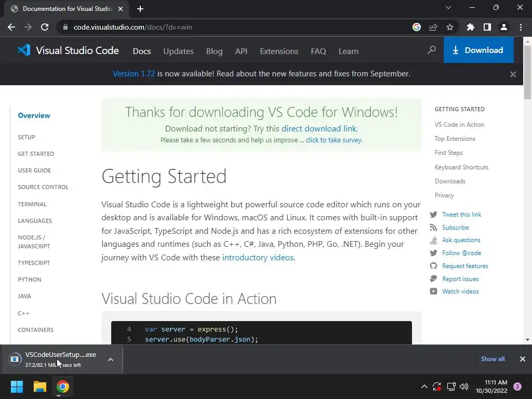Open the Chrome three-dot menu

[521, 27]
